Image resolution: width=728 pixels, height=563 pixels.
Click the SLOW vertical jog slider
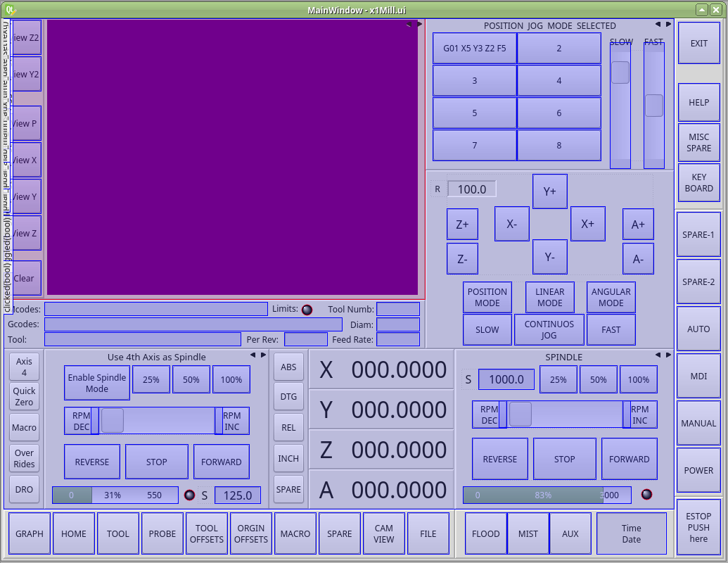click(x=620, y=105)
